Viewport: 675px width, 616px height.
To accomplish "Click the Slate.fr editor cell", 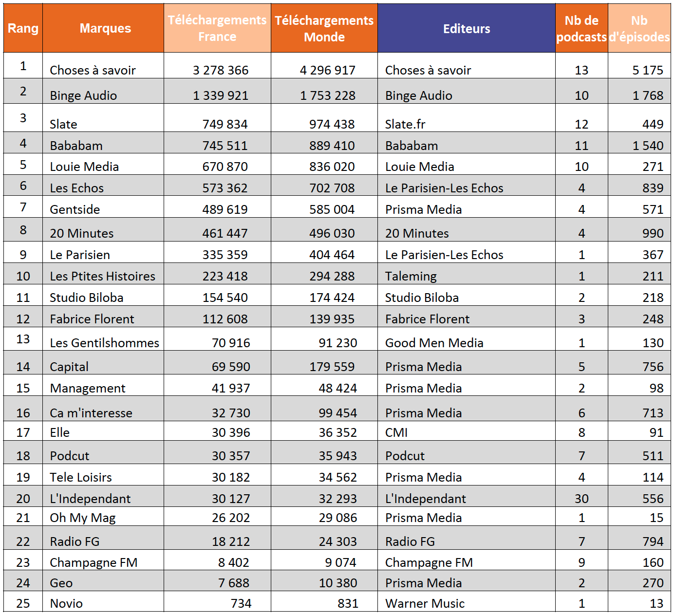I will pos(405,124).
